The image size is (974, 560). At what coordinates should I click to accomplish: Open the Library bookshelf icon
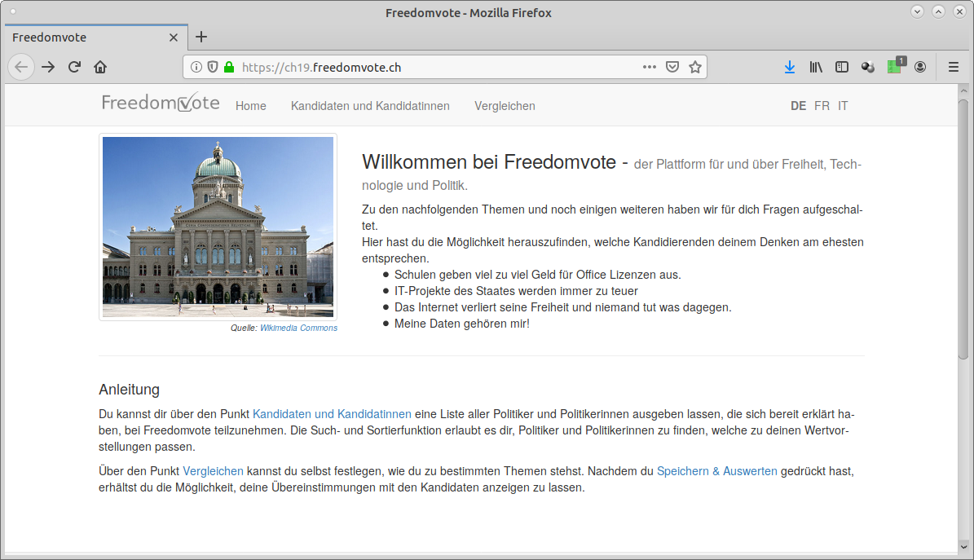[x=816, y=67]
